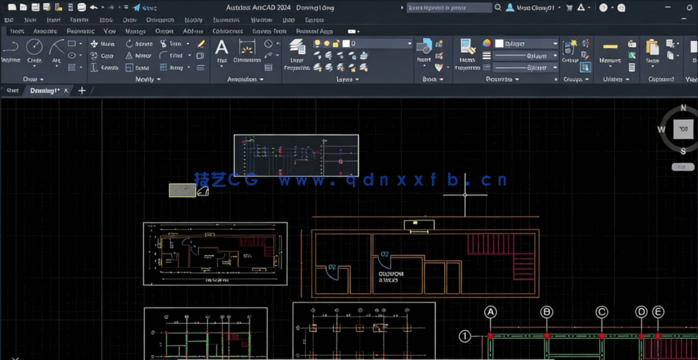Select the Stretch tool icon
The height and width of the screenshot is (360, 698).
(94, 68)
